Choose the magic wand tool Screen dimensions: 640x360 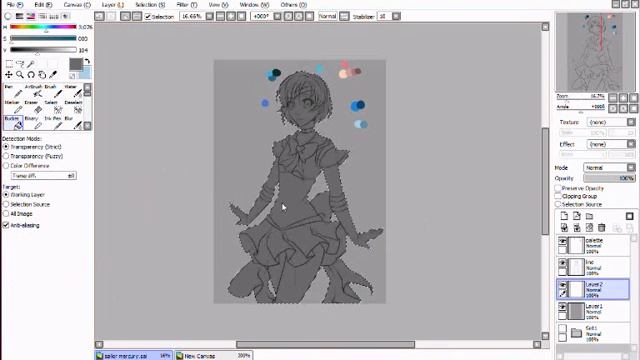coord(31,64)
